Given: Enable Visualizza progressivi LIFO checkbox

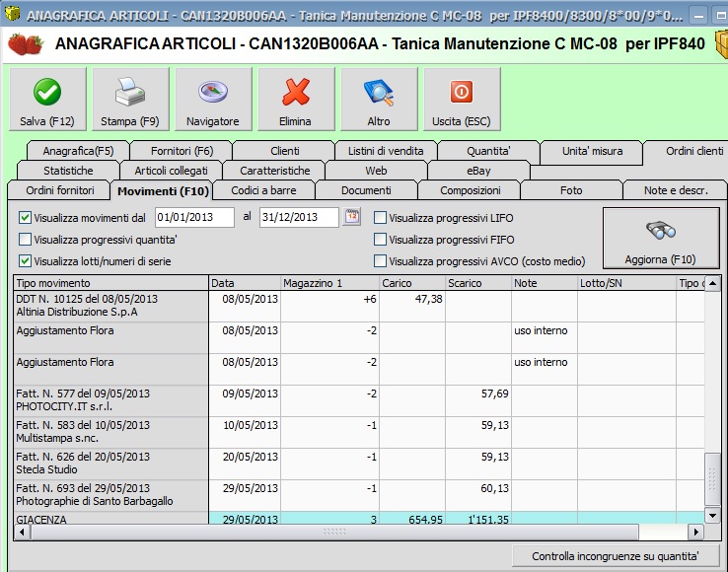Looking at the screenshot, I should 380,217.
